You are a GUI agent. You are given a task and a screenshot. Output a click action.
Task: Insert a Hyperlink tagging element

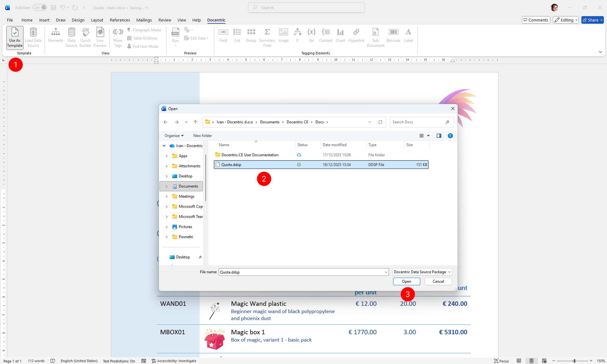point(356,35)
